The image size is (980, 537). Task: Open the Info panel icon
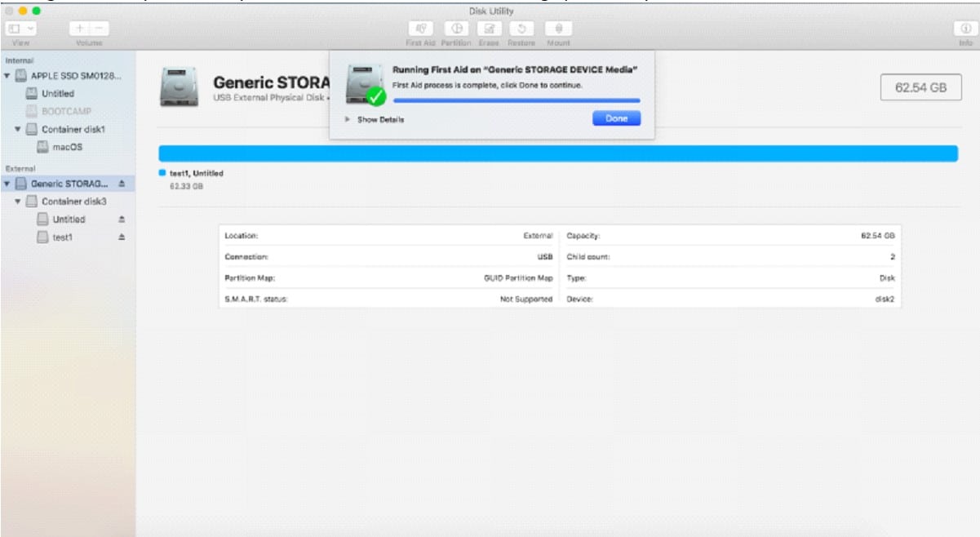point(966,29)
